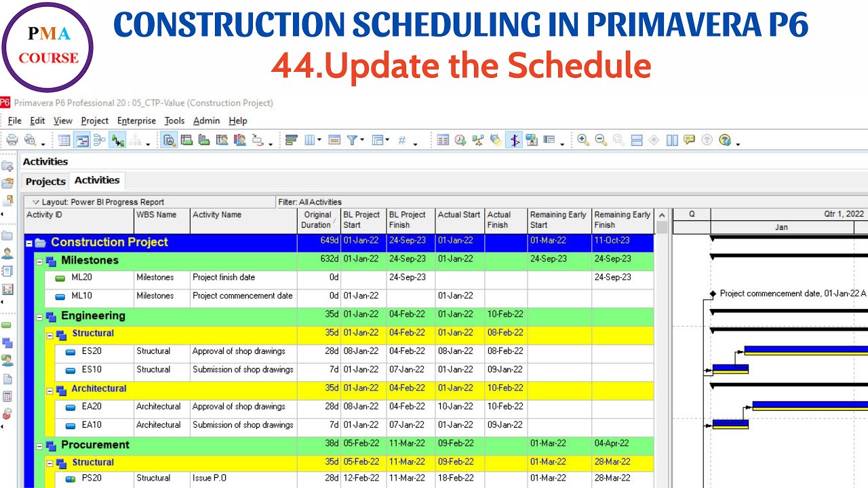Screen dimensions: 868x488
Task: Click the hash Auto-Number icon
Action: 402,140
